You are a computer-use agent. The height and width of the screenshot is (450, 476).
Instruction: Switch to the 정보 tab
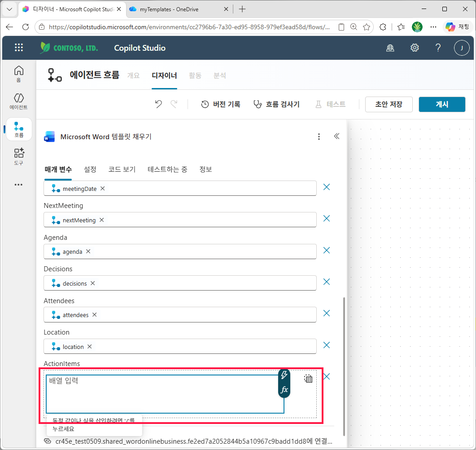click(205, 169)
